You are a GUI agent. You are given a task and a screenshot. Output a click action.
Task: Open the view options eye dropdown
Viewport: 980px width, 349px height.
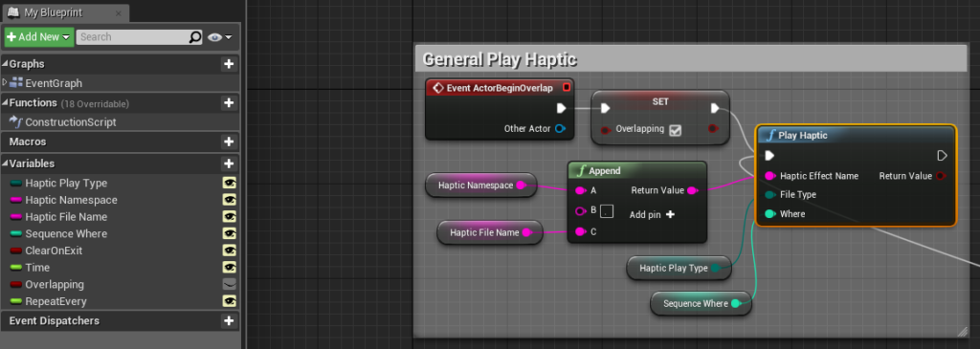(x=219, y=37)
